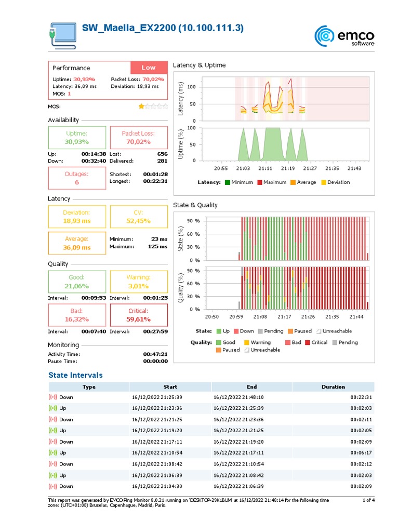Click the Uptime 30,93% availability box

[77, 137]
